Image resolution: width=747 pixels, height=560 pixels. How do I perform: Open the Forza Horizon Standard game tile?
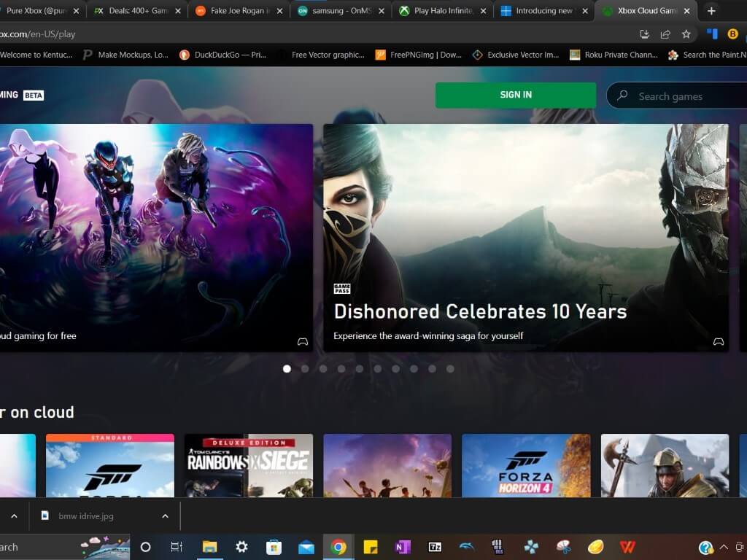110,465
